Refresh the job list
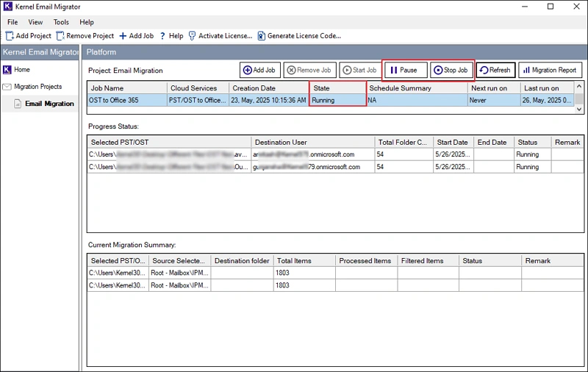 [x=495, y=70]
